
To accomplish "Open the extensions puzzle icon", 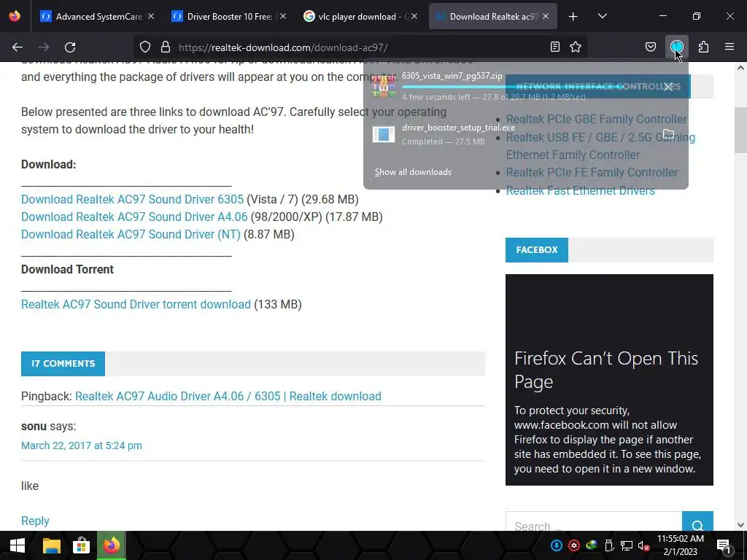I will coord(703,47).
